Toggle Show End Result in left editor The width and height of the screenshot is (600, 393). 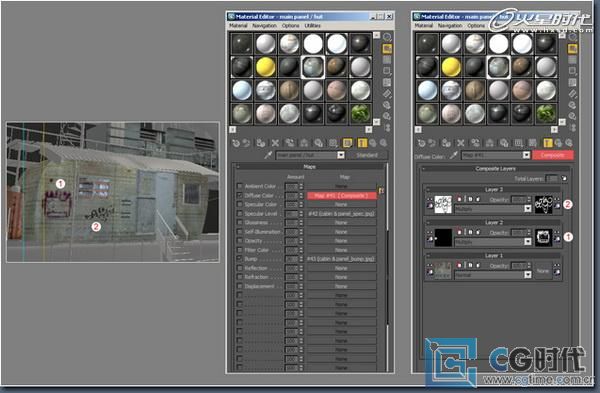click(x=362, y=143)
